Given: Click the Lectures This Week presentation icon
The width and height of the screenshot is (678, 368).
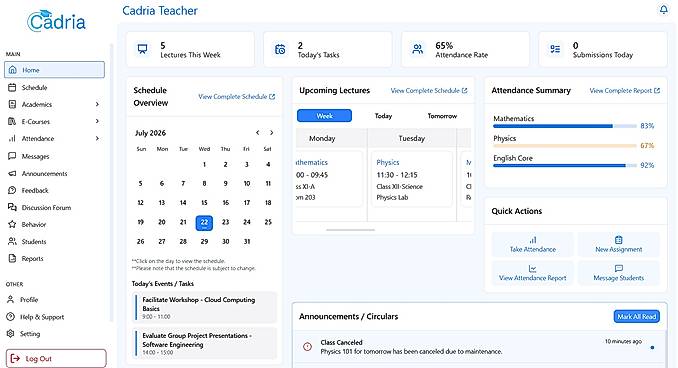Looking at the screenshot, I should pos(142,49).
